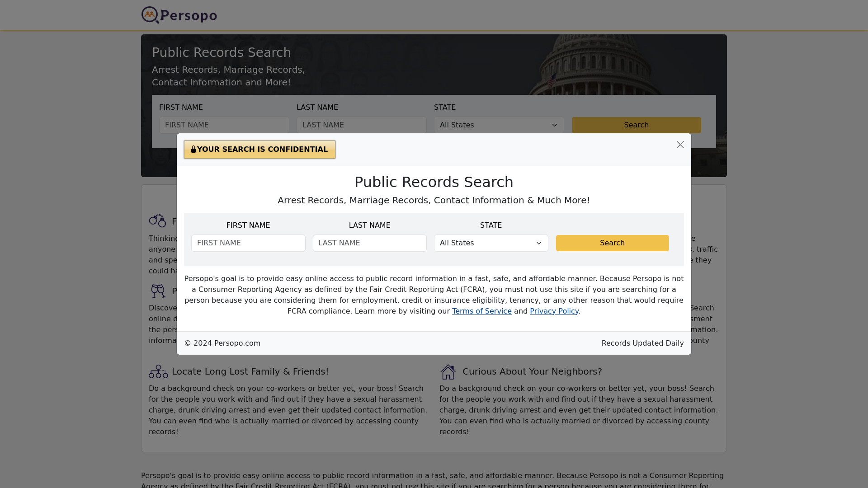Click the curious neighbors house icon
868x488 pixels.
point(448,371)
